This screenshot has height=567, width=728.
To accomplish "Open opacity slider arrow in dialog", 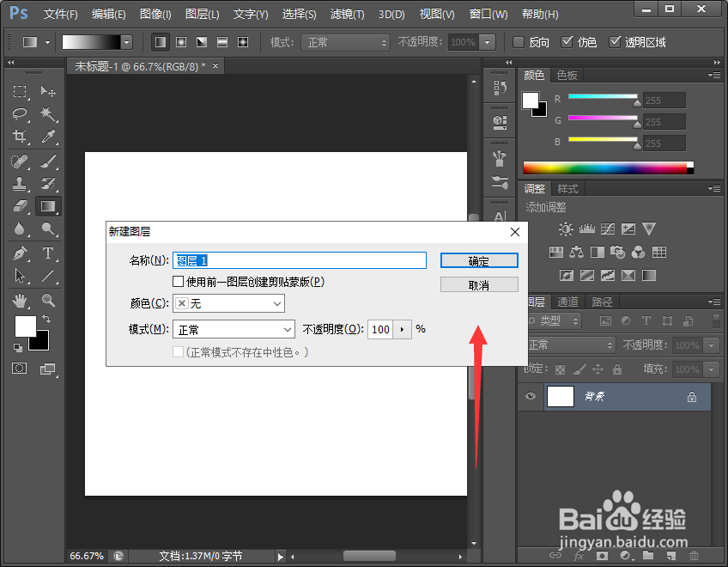I will [402, 330].
